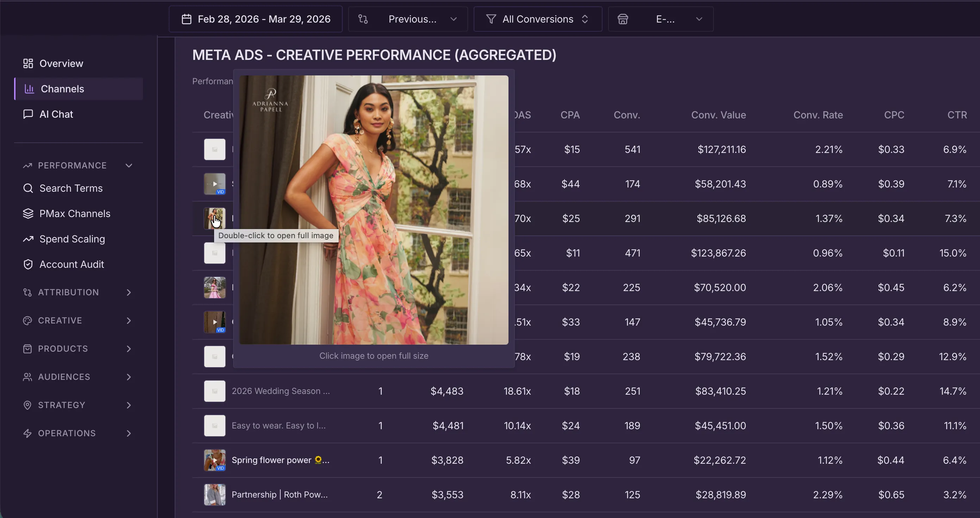
Task: Click the Attribution section icon
Action: pos(27,292)
